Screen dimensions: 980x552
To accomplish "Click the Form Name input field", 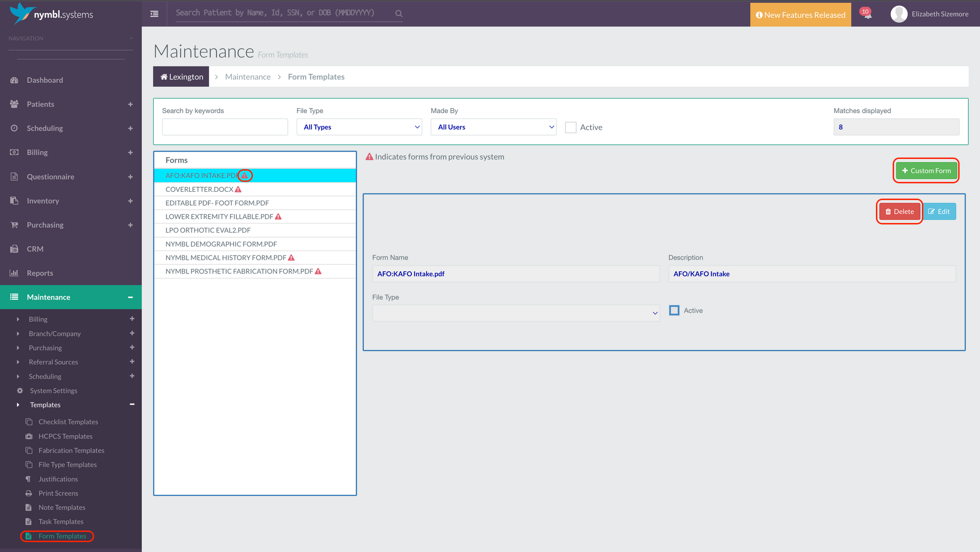I will 516,274.
